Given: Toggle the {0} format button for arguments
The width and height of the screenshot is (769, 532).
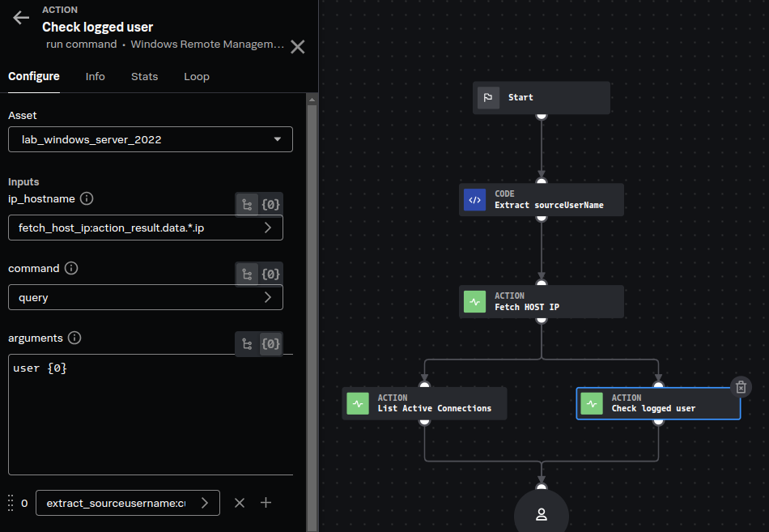Looking at the screenshot, I should coord(271,344).
